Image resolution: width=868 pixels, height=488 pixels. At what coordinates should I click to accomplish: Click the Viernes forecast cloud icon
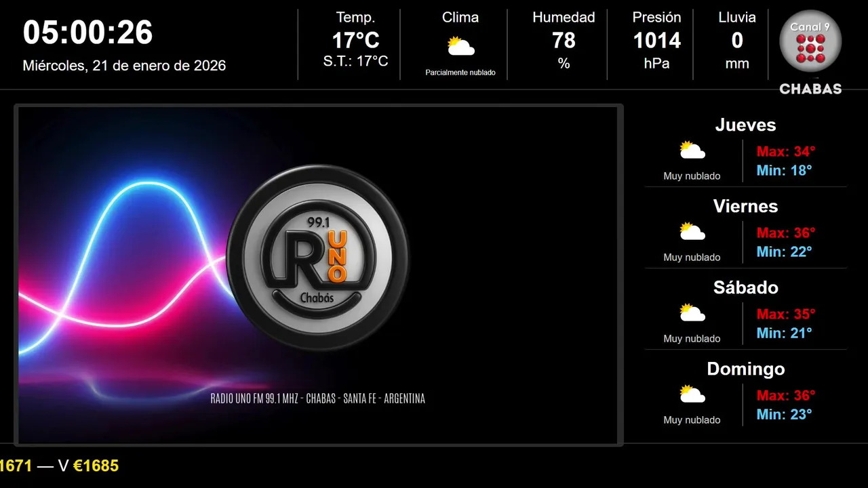point(692,231)
